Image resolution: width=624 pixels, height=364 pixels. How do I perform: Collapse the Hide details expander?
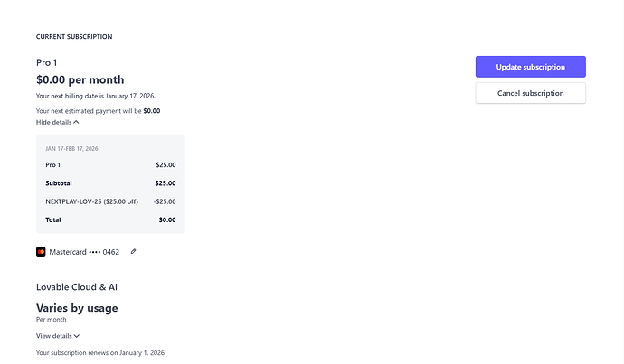[x=58, y=122]
